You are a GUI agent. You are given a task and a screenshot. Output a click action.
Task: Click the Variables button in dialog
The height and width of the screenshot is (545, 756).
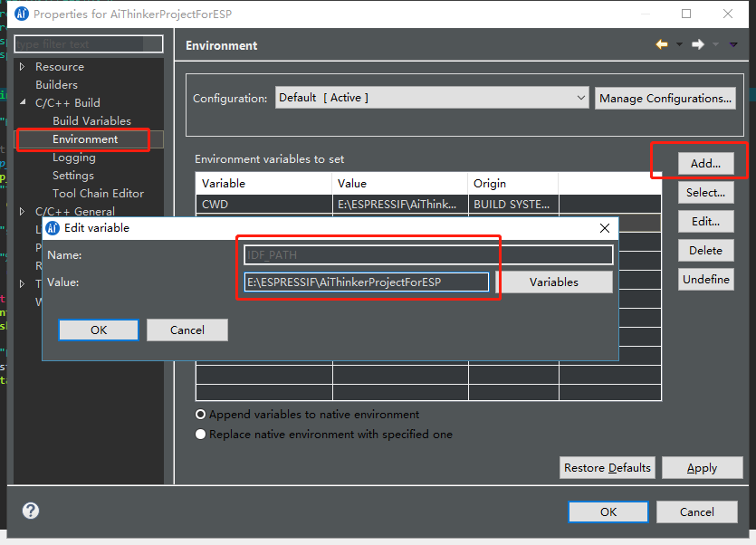[554, 282]
